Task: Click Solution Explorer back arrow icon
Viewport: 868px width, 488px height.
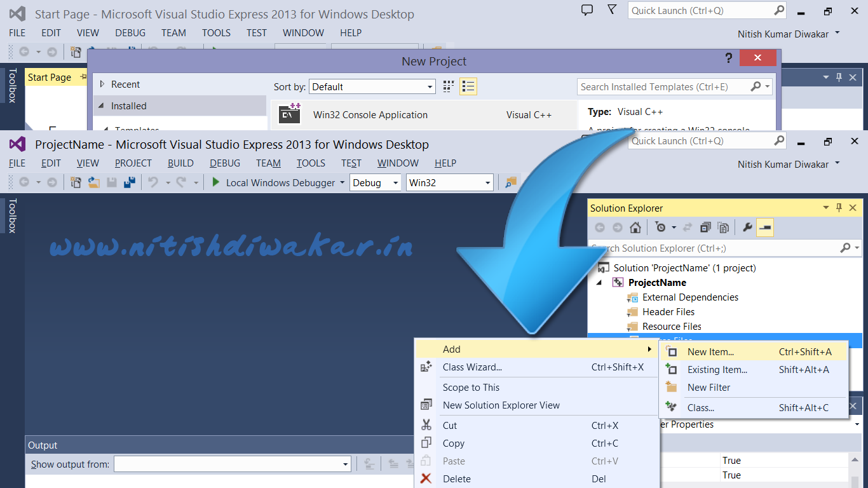Action: point(600,227)
